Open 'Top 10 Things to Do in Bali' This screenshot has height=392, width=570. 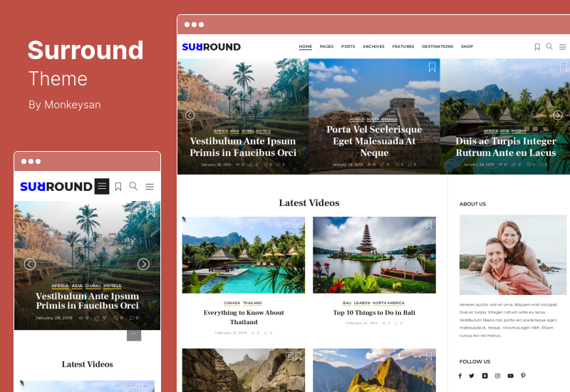[x=374, y=313]
